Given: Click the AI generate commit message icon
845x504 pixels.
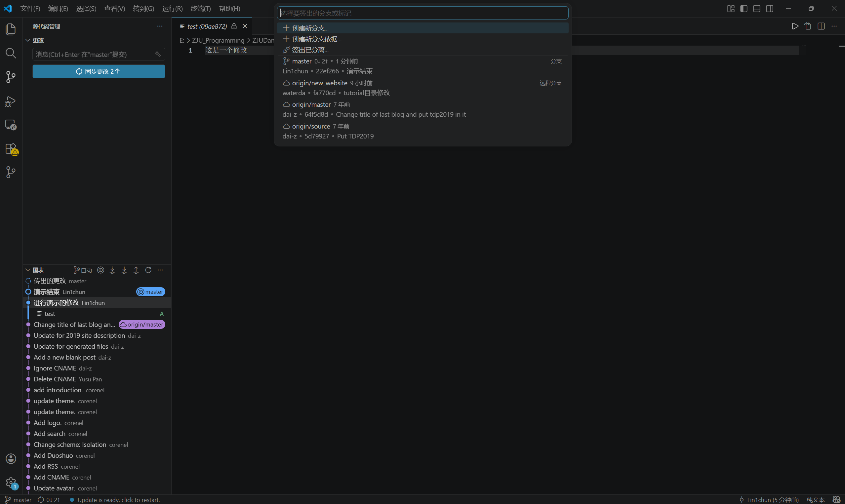Looking at the screenshot, I should pos(158,54).
